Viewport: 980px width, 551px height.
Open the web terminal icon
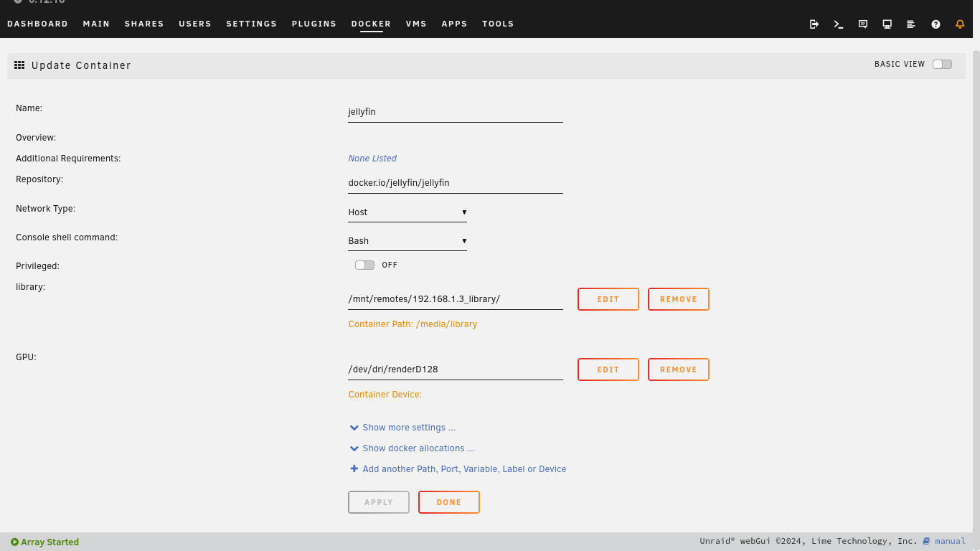(838, 24)
